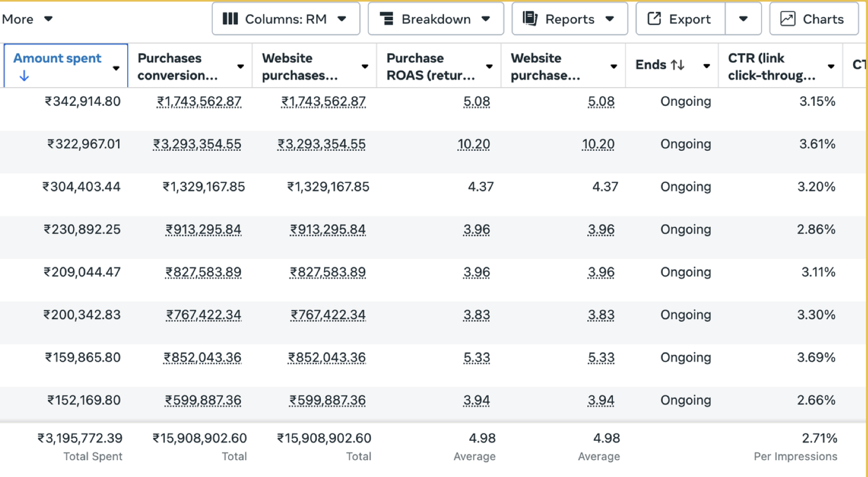Open Ends column options arrow
868x477 pixels.
click(x=707, y=66)
